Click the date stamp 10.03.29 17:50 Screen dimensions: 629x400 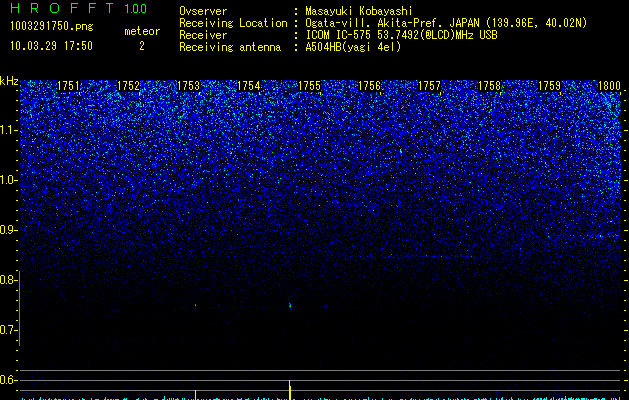51,46
